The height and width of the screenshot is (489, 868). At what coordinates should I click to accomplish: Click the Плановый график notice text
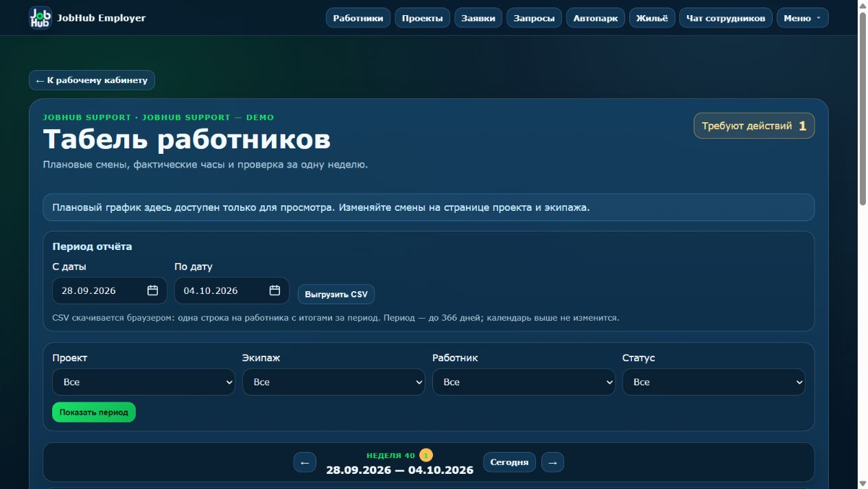[321, 207]
